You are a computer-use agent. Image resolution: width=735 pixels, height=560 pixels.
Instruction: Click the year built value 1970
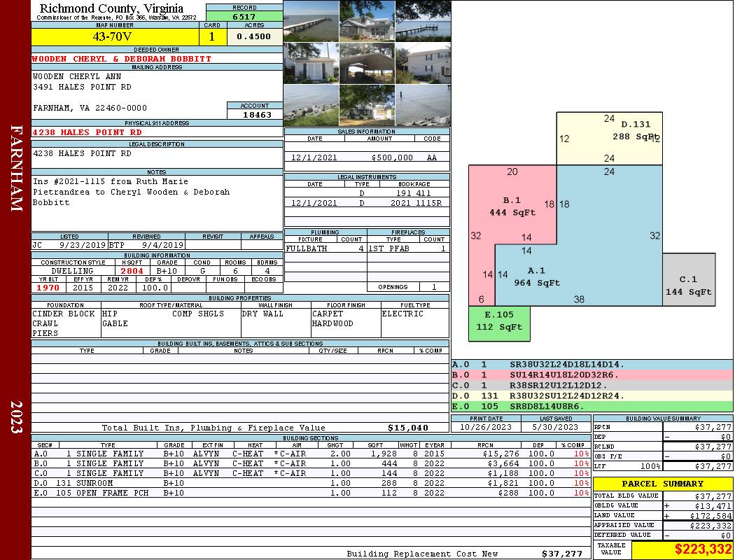point(48,288)
